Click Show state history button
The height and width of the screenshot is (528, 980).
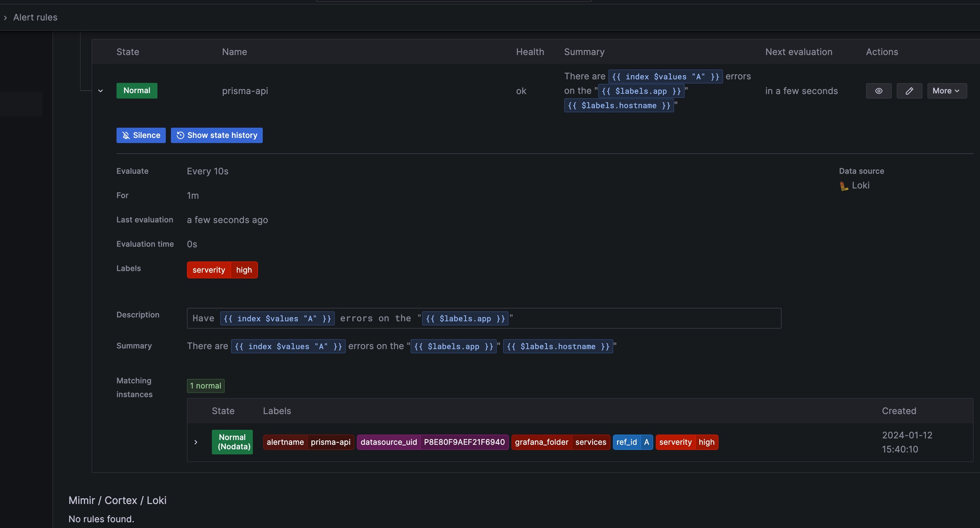[x=216, y=135]
